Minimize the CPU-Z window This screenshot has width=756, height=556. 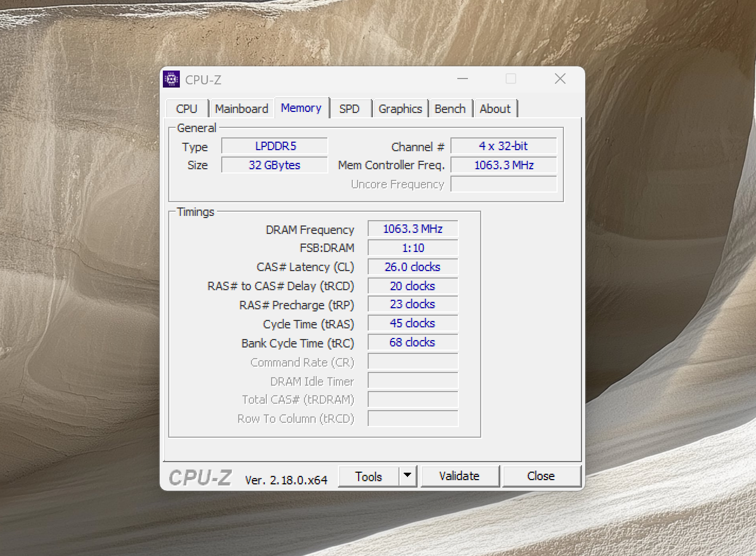(x=463, y=79)
